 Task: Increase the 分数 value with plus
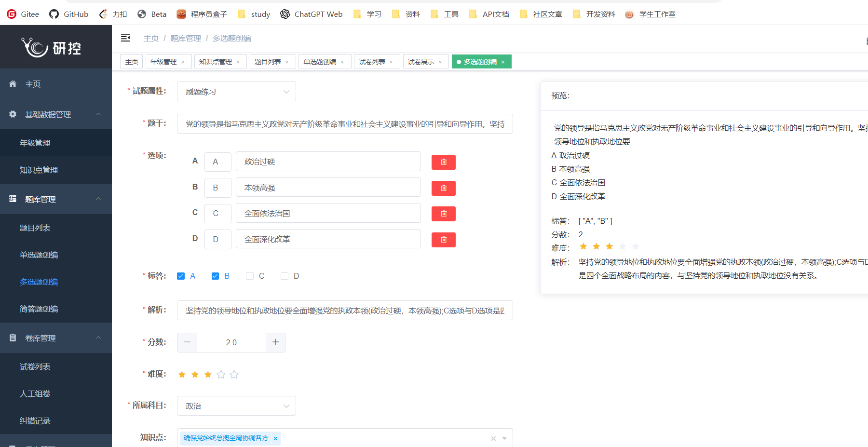(275, 342)
